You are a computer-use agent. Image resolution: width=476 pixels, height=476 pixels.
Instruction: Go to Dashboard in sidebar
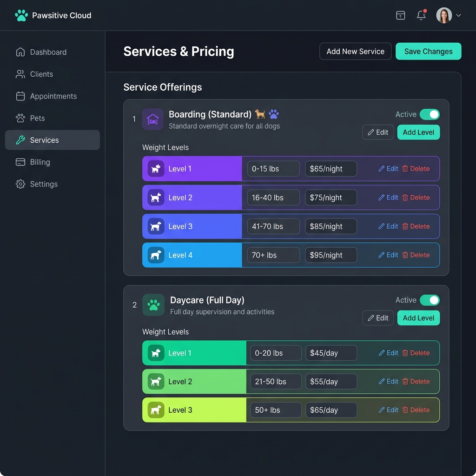[53, 52]
